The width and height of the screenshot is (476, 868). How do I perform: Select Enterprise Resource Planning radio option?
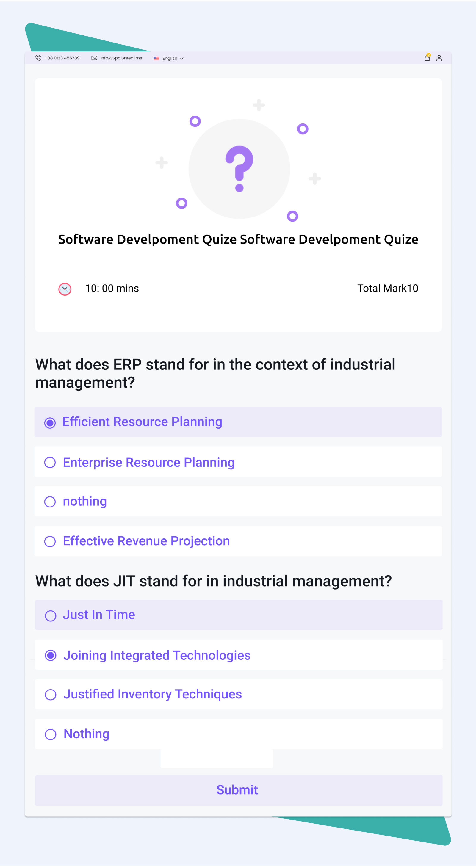coord(238,462)
